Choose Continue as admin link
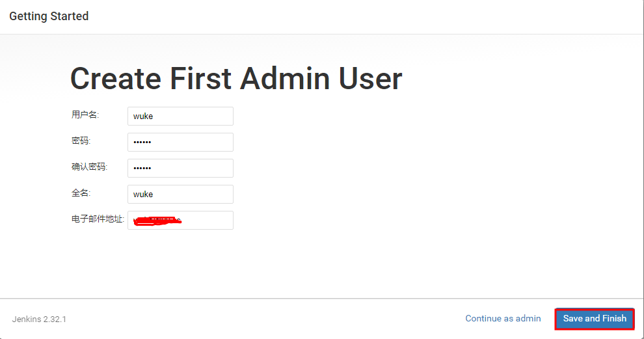This screenshot has width=644, height=339. 503,318
